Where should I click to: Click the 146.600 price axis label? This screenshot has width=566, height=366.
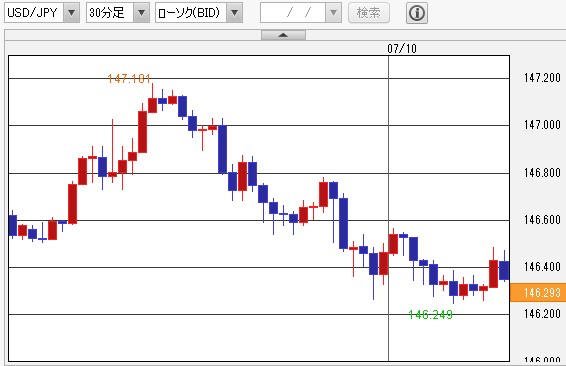click(x=542, y=219)
